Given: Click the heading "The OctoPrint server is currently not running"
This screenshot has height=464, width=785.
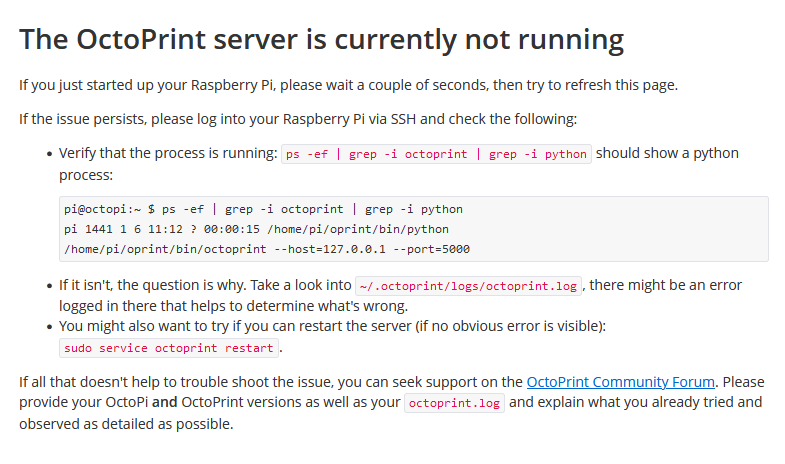Looking at the screenshot, I should pos(321,40).
